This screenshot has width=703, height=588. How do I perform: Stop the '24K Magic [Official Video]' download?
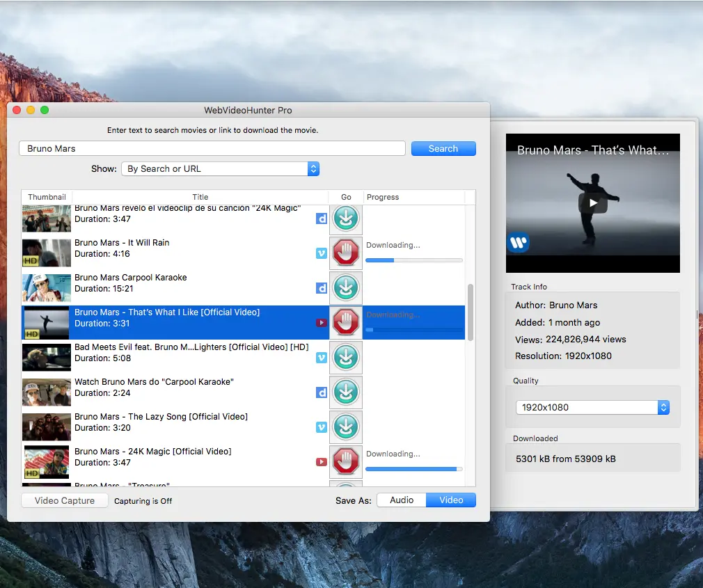346,461
